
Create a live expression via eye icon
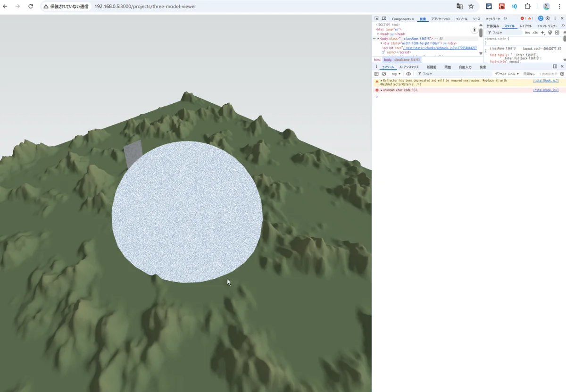tap(408, 74)
